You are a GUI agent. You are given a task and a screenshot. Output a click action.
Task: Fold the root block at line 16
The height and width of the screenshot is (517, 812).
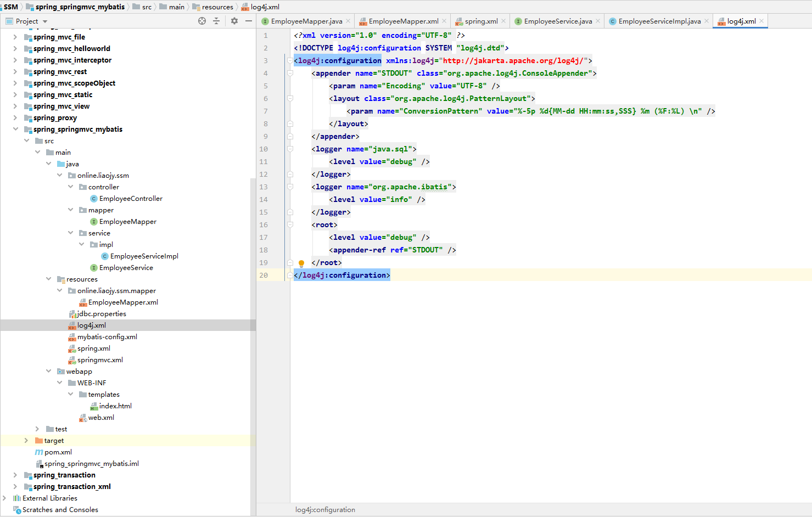pyautogui.click(x=290, y=225)
